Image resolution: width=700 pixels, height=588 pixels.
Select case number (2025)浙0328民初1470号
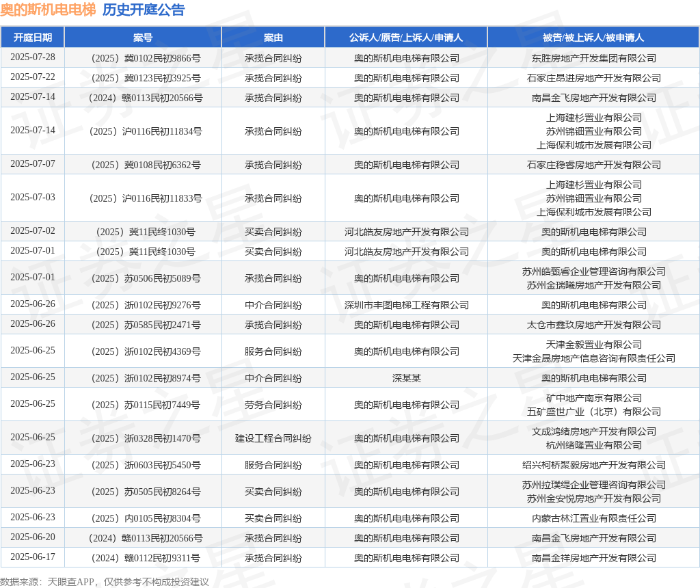click(146, 438)
